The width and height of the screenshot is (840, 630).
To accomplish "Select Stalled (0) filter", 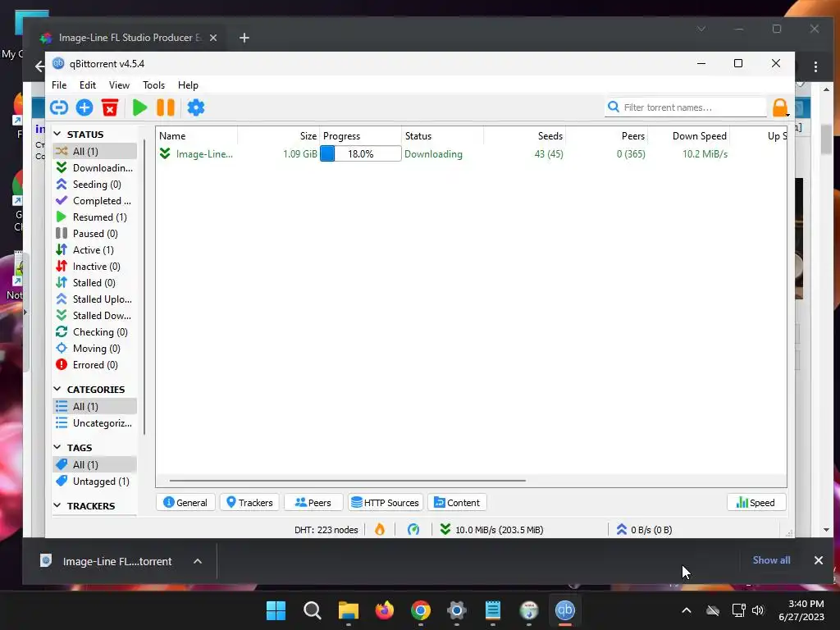I will [95, 283].
